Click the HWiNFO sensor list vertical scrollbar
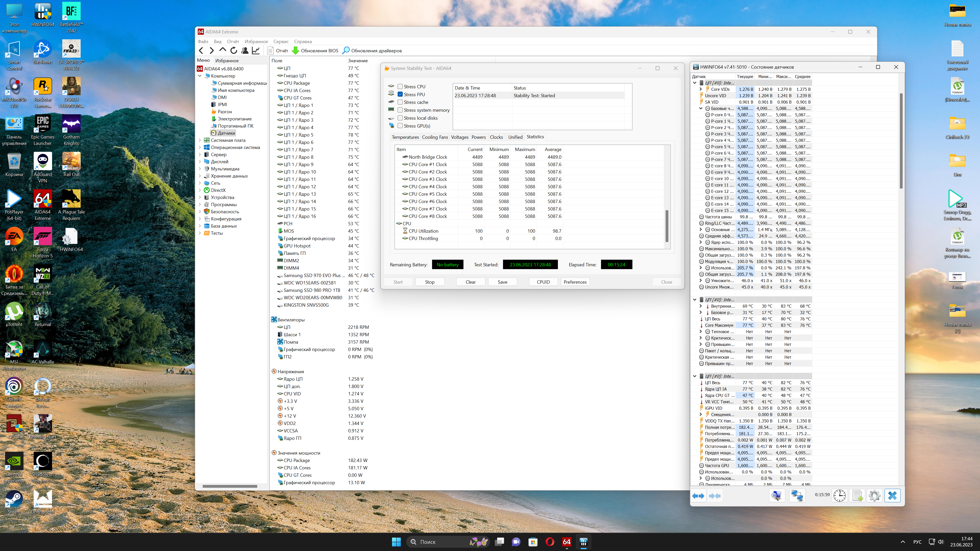This screenshot has width=980, height=551. [x=901, y=141]
